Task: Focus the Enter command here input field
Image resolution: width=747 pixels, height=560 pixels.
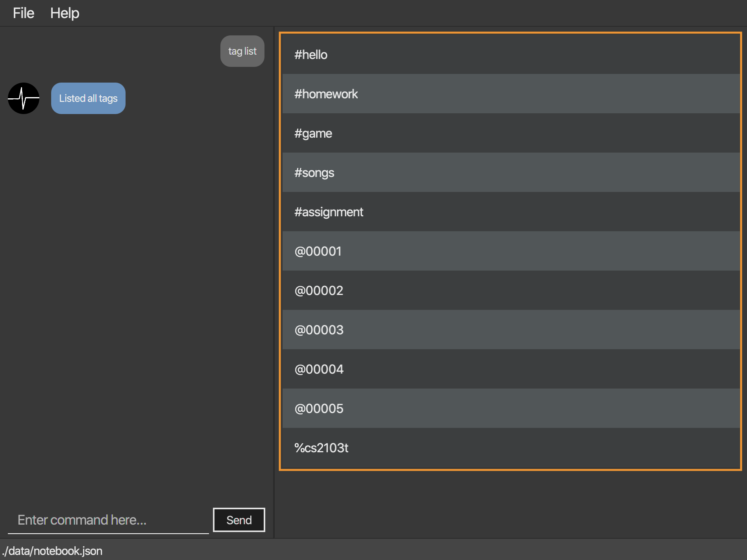Action: [x=108, y=520]
